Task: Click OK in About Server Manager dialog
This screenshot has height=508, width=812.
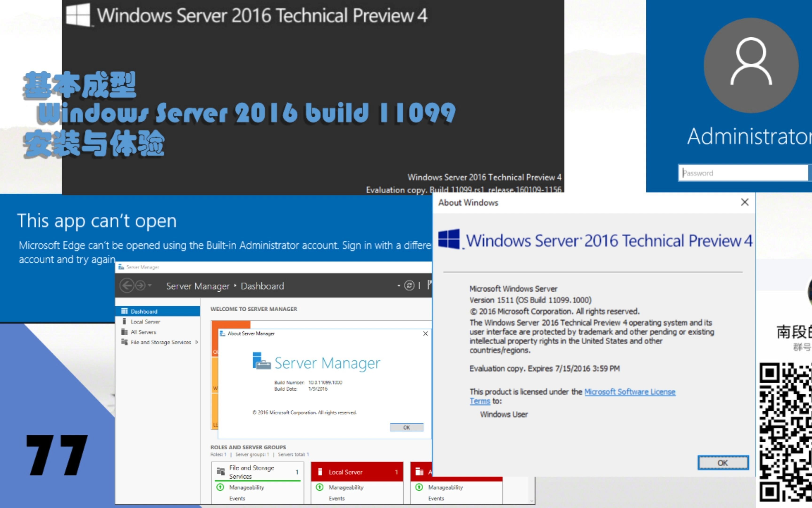Action: [407, 427]
